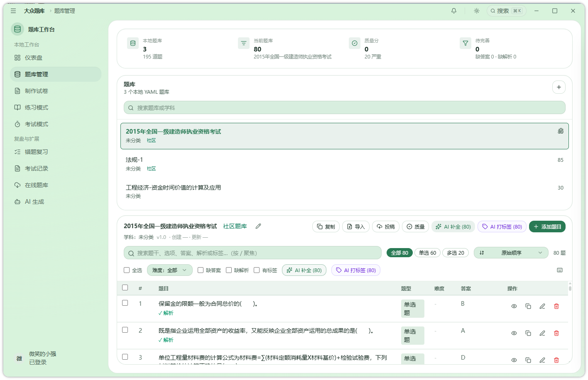Viewport: 588px width, 380px height.
Task: Click the 社区题库 link
Action: 235,226
